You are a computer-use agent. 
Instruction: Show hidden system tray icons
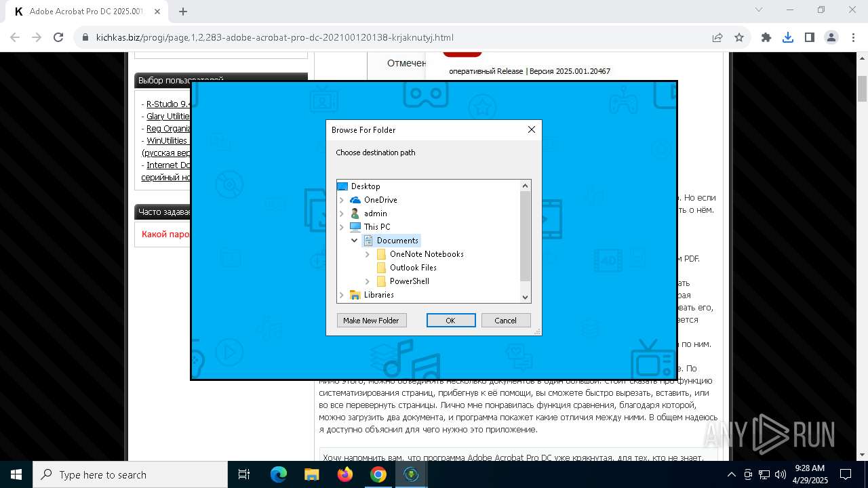pos(731,474)
